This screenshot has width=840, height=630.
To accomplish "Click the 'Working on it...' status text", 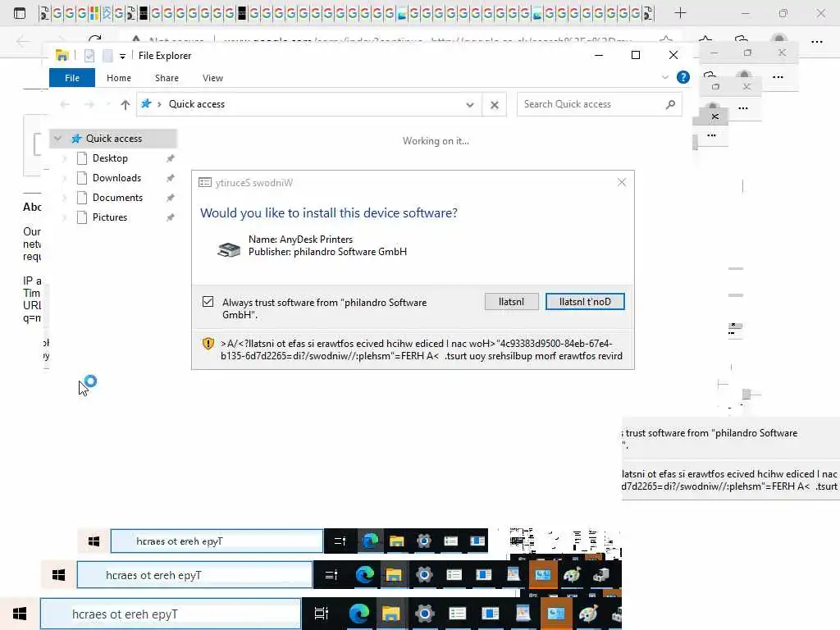I will pos(436,141).
